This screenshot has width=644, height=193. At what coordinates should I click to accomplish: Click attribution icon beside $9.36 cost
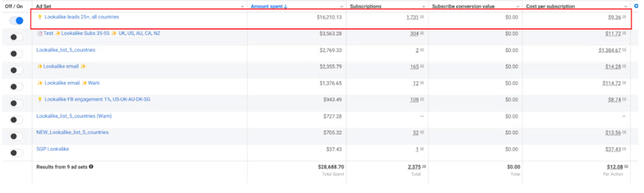tap(624, 17)
